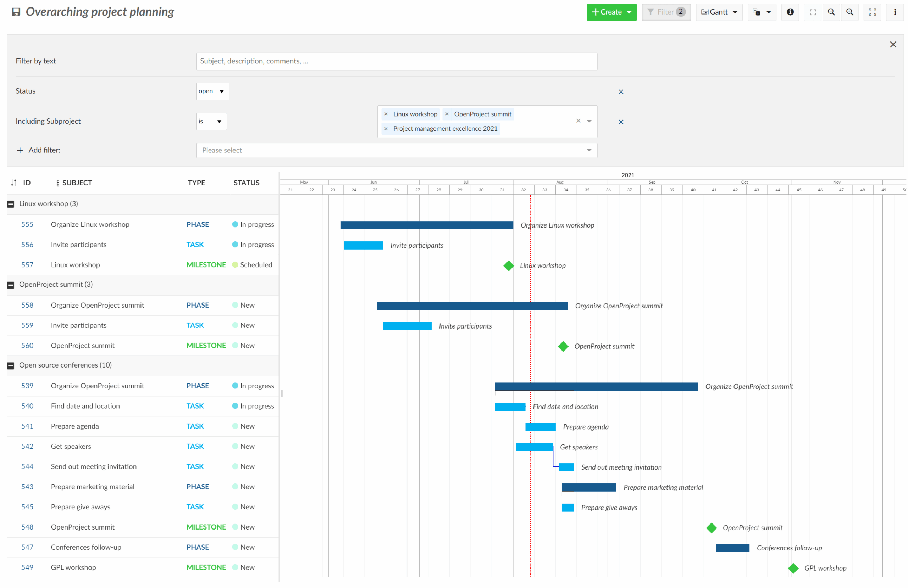This screenshot has height=588, width=908.
Task: Click the zoom out magnifier icon
Action: (832, 12)
